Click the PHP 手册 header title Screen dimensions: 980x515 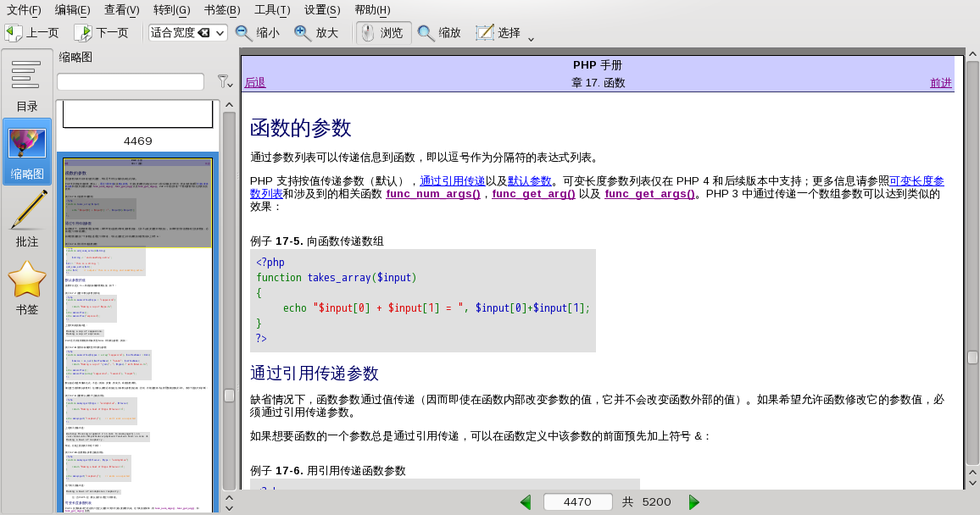(x=598, y=65)
